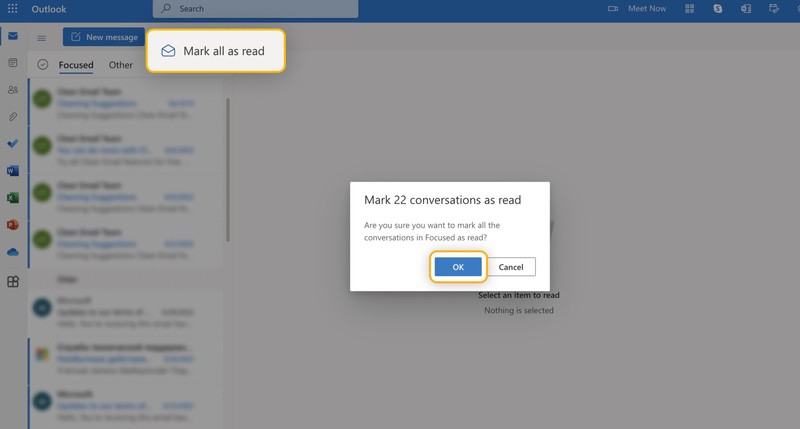The height and width of the screenshot is (429, 800).
Task: Open the feedback chat icon in header
Action: pyautogui.click(x=774, y=9)
